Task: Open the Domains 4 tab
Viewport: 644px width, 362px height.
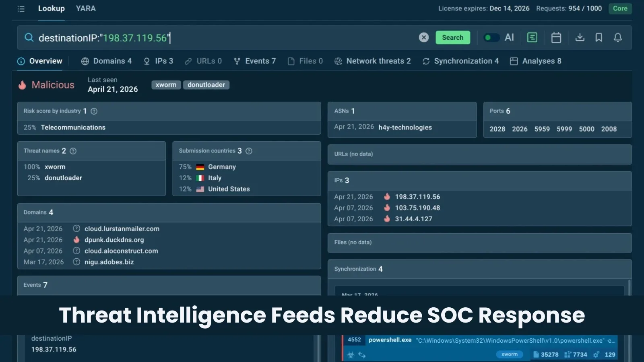Action: [x=107, y=61]
